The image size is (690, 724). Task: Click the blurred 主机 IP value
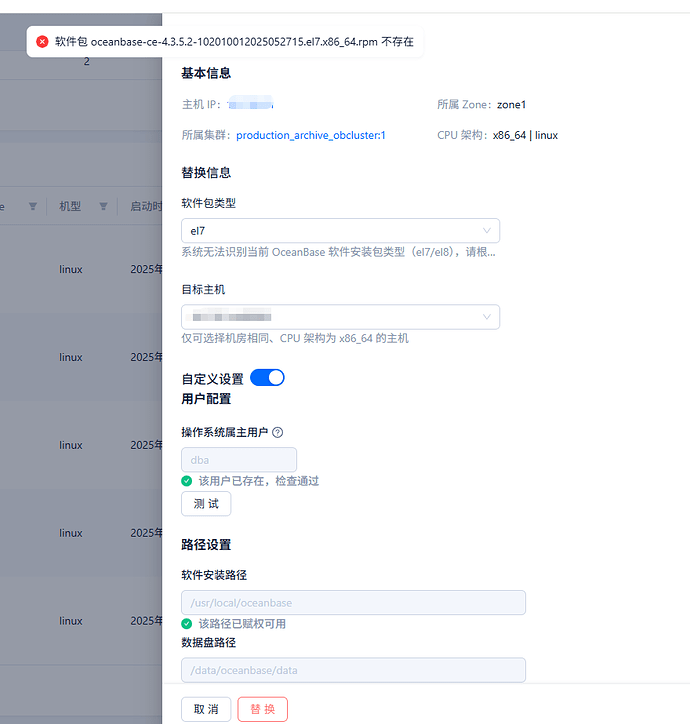tap(251, 104)
